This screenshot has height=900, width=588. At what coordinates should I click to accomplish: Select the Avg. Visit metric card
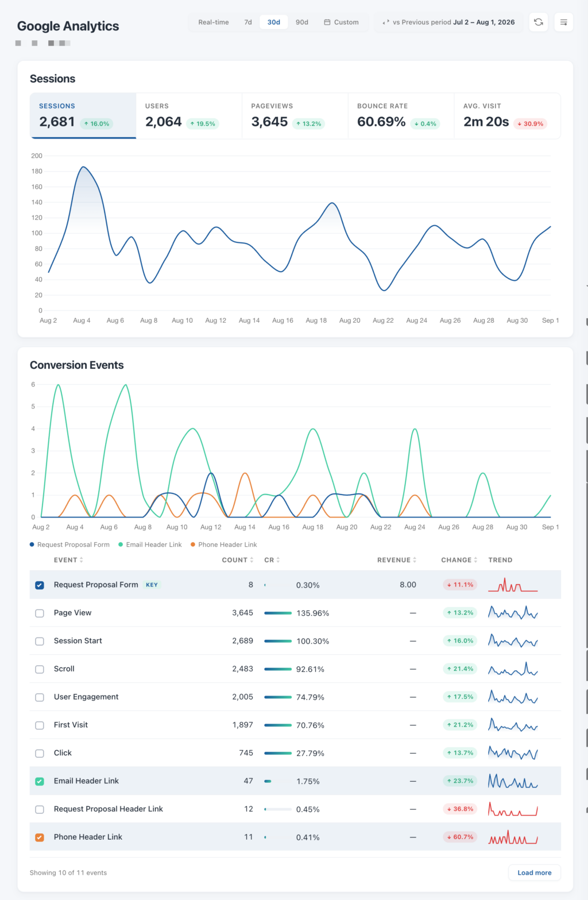508,115
